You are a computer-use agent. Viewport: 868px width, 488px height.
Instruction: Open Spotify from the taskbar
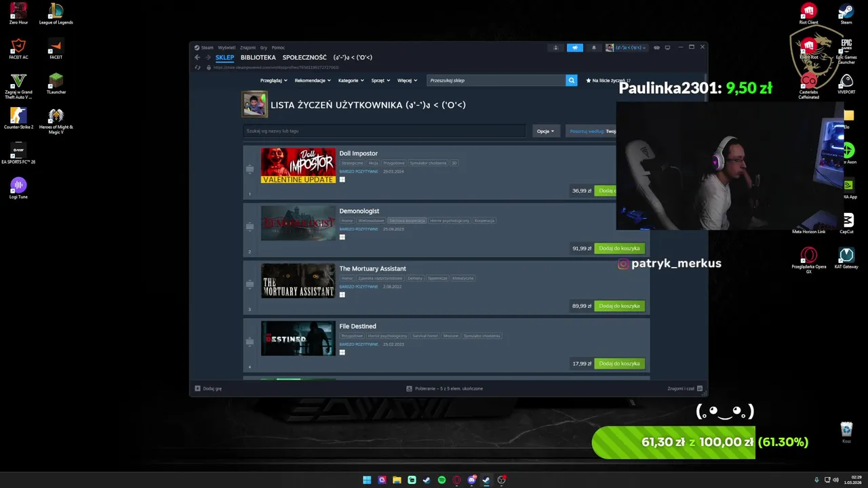pos(441,480)
